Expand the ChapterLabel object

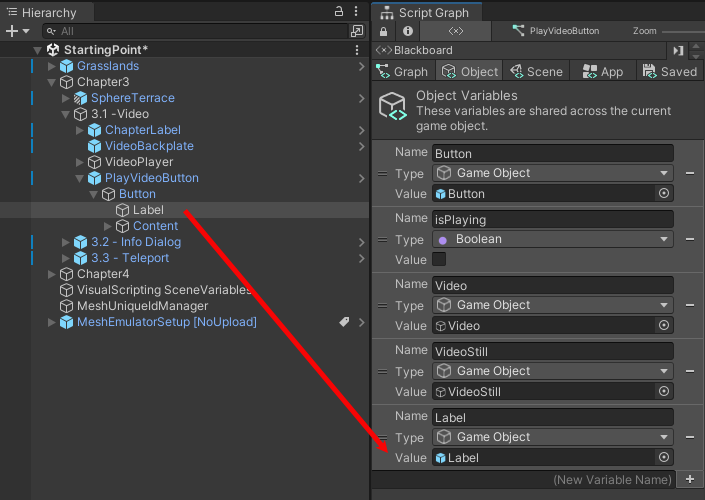point(80,130)
